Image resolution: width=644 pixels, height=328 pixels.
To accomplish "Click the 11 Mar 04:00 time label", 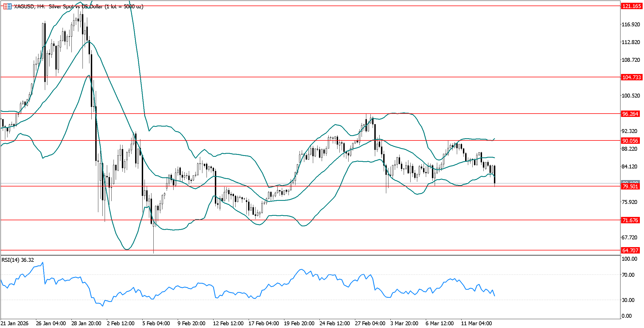I will click(x=476, y=323).
